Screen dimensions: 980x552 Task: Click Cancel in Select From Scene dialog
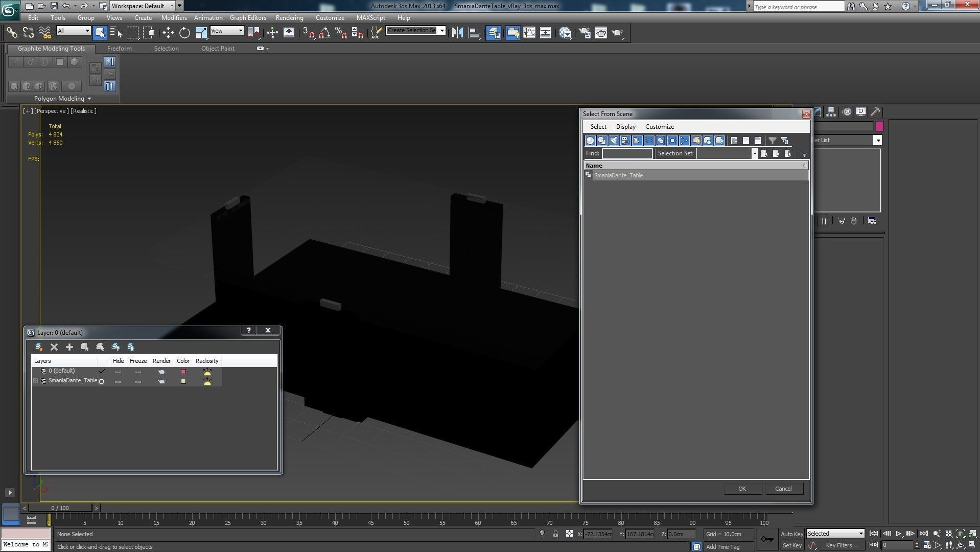click(783, 489)
